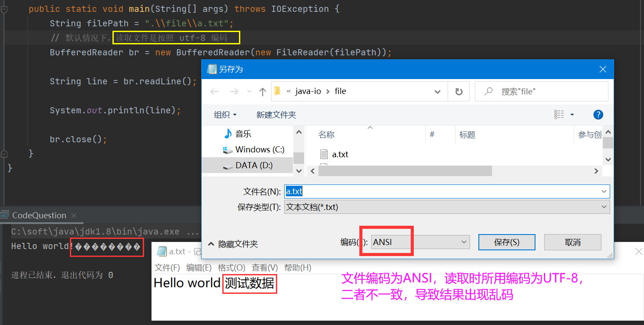Screen dimensions: 644x325
Task: Open the 保存类型 file type dropdown
Action: pyautogui.click(x=605, y=207)
